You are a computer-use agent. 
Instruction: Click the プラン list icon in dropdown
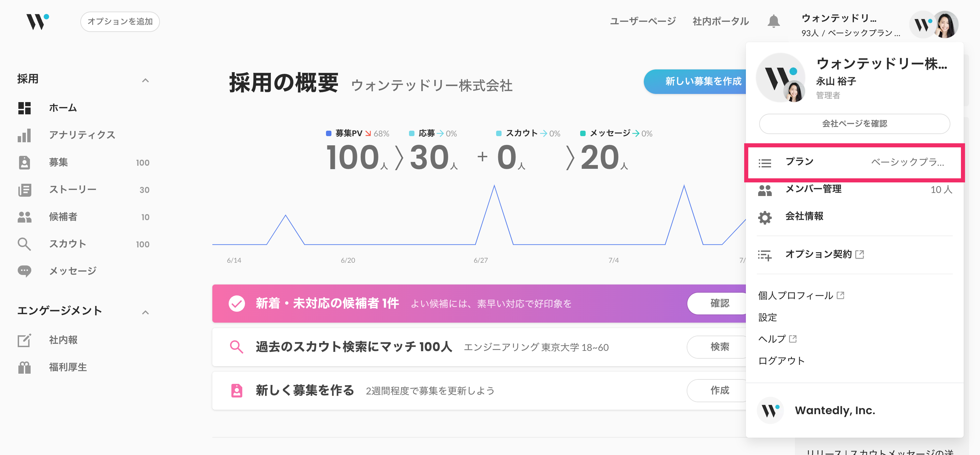click(x=765, y=163)
